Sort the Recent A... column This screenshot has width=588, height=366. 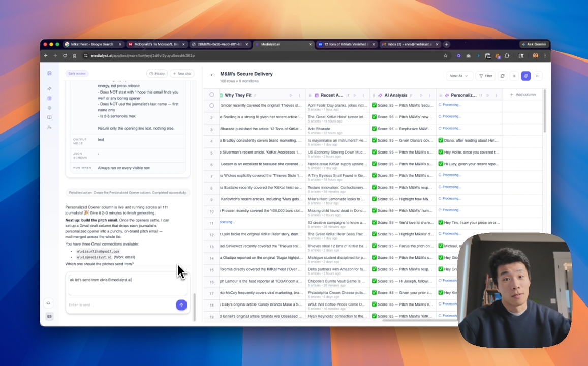tap(348, 95)
